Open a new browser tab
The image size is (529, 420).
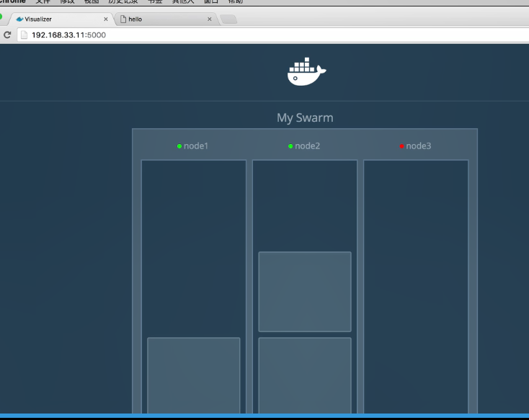(228, 19)
